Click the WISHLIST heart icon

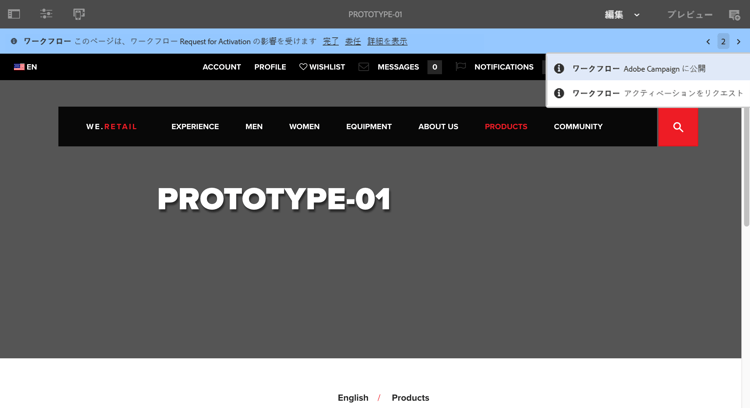[303, 66]
